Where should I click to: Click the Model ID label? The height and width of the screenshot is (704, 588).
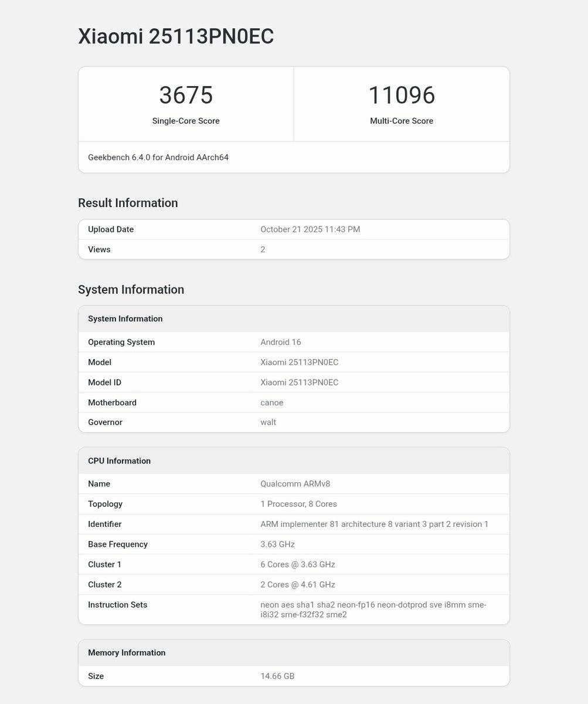pyautogui.click(x=104, y=383)
